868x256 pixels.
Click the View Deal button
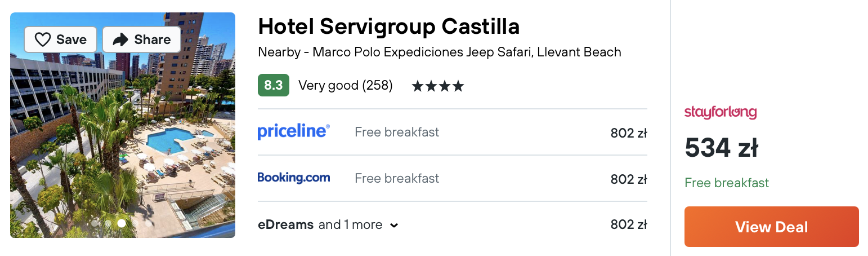(772, 227)
